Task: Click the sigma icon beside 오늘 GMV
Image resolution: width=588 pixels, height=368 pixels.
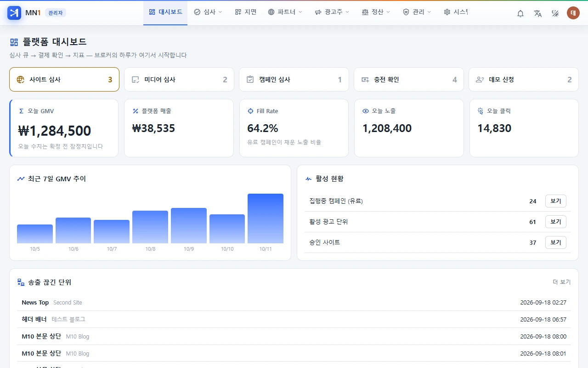Action: click(21, 111)
